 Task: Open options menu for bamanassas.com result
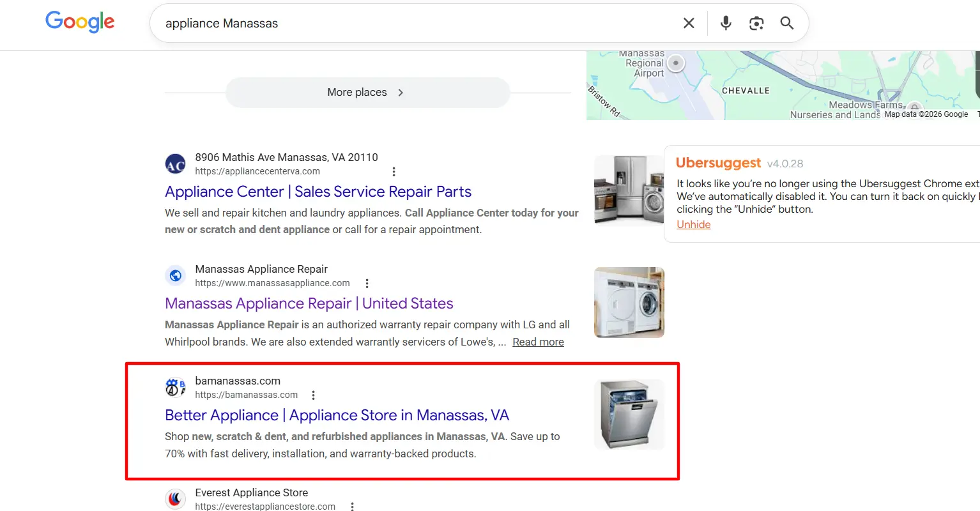(313, 395)
